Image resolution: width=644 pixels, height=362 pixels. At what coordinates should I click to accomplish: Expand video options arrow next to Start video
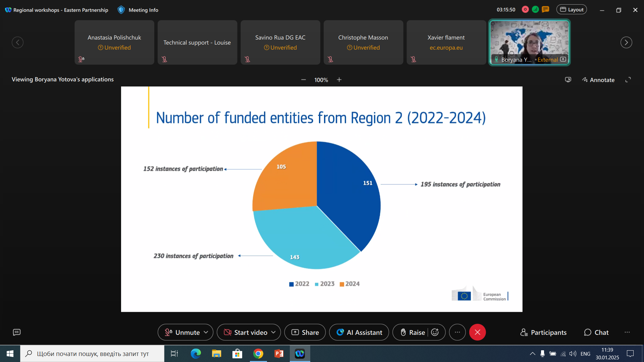coord(273,332)
